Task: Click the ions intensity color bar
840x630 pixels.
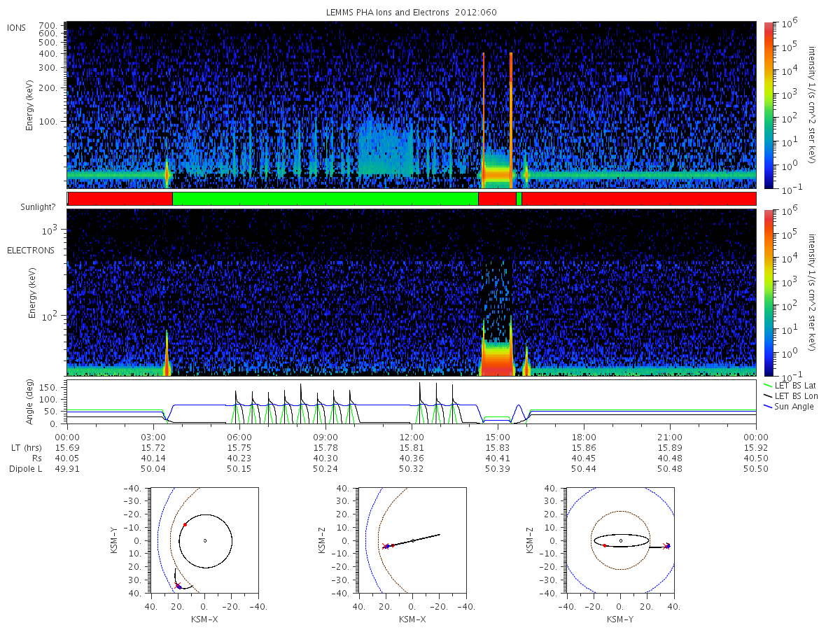Action: click(768, 105)
